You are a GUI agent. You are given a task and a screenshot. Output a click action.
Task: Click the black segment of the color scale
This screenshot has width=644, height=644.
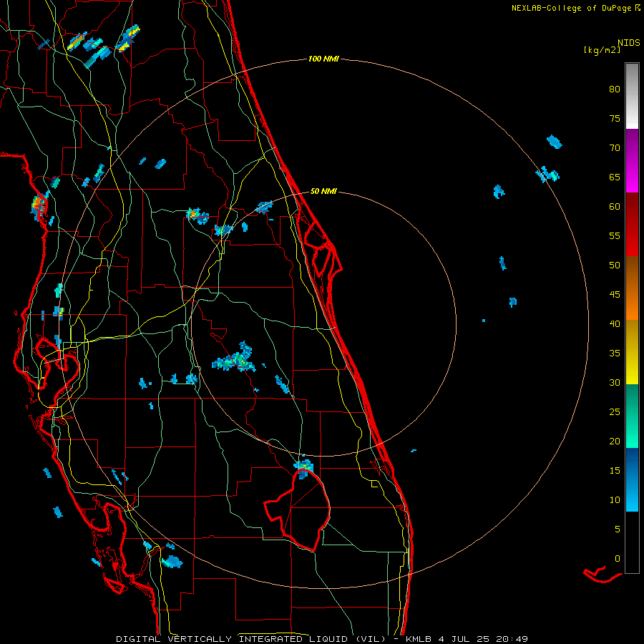click(632, 542)
